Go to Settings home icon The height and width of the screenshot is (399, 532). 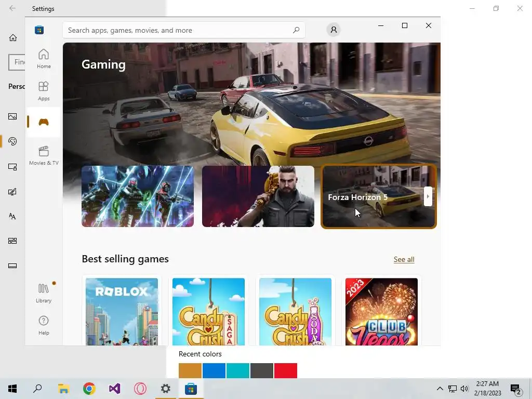[x=13, y=37]
